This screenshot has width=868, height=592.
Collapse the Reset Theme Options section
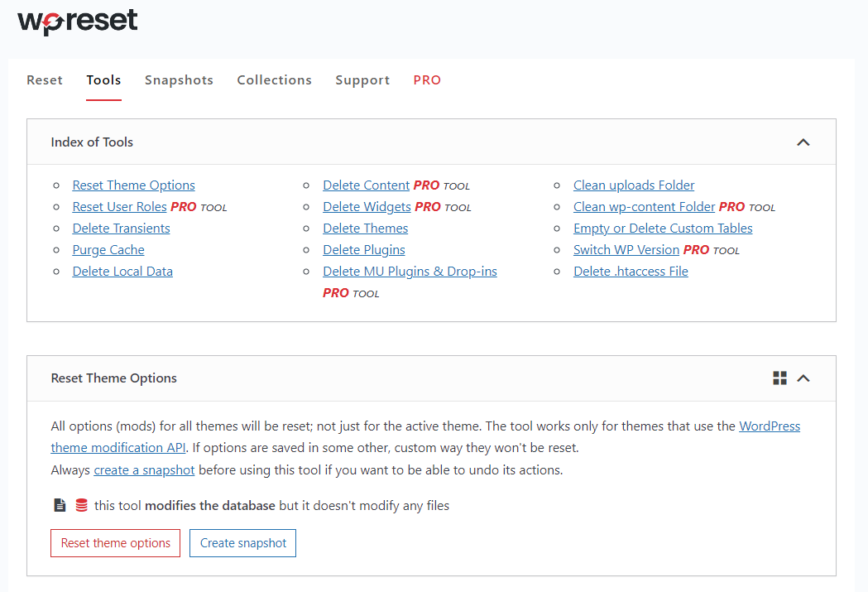click(803, 378)
